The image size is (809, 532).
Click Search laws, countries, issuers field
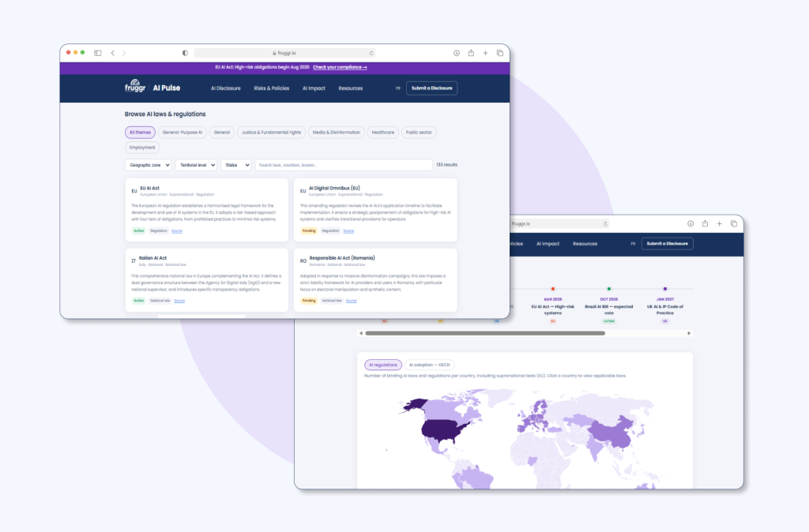tap(344, 165)
